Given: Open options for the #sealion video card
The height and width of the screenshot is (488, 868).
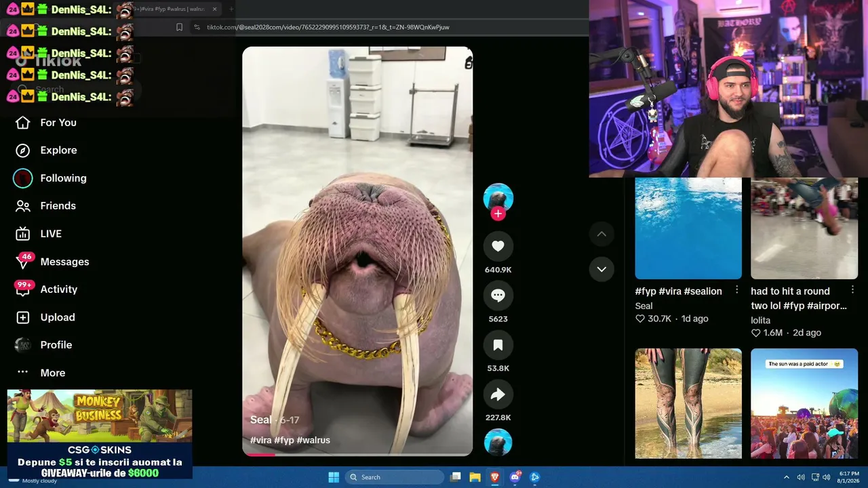Looking at the screenshot, I should click(x=737, y=290).
